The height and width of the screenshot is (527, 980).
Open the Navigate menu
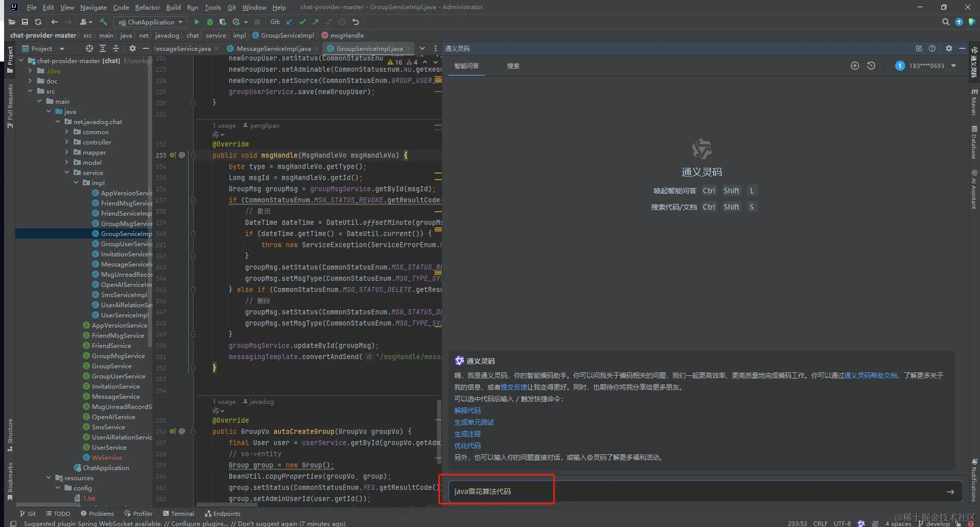pyautogui.click(x=94, y=7)
